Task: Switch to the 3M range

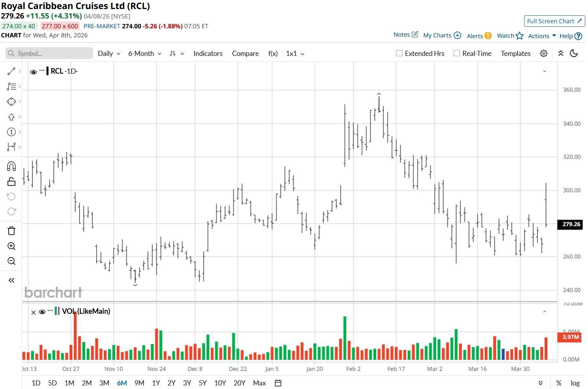Action: coord(104,383)
